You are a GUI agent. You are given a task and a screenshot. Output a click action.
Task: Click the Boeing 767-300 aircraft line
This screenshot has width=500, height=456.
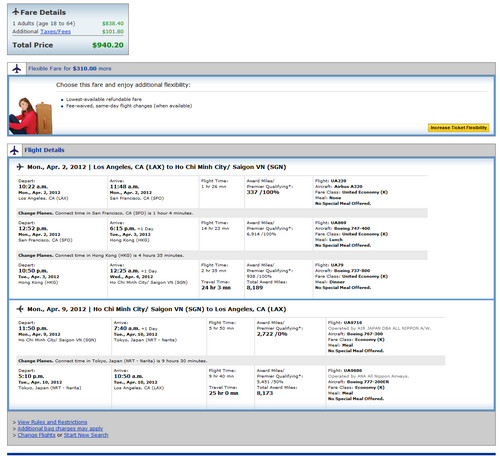[x=355, y=334]
